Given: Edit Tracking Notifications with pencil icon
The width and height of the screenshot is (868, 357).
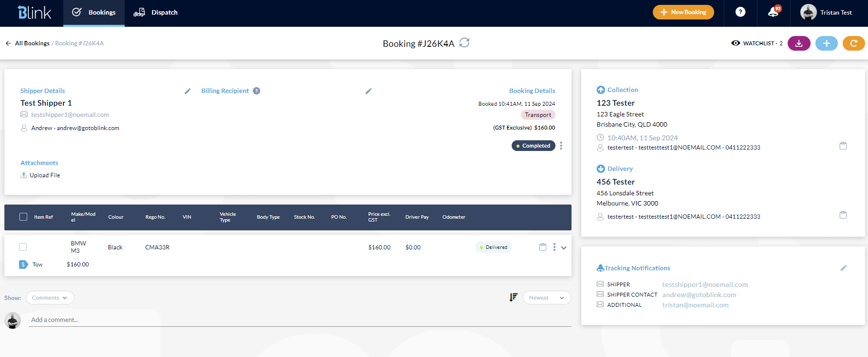Looking at the screenshot, I should pos(844,268).
